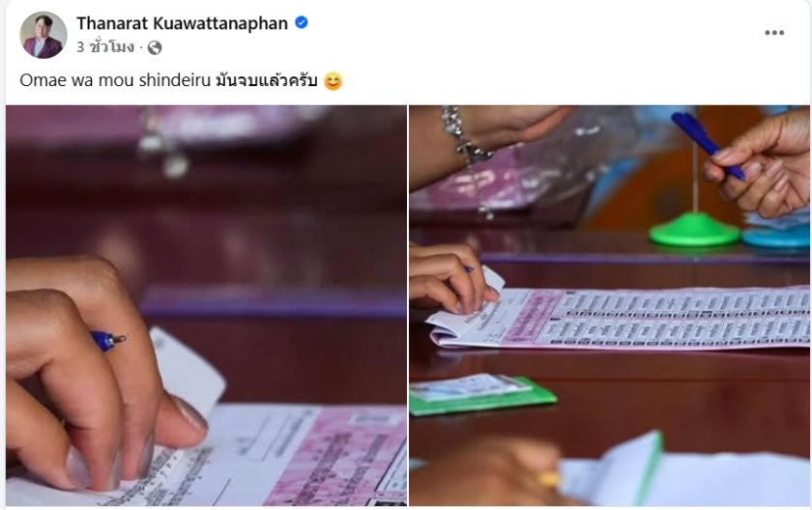
Task: Open Thanarat's profile picture avatar
Action: click(x=43, y=35)
